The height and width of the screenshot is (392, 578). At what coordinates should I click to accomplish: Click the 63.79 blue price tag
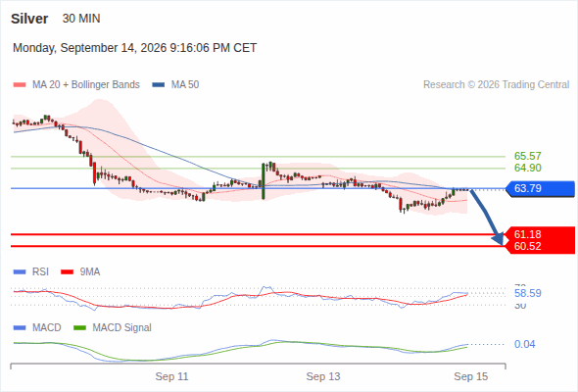click(x=540, y=188)
